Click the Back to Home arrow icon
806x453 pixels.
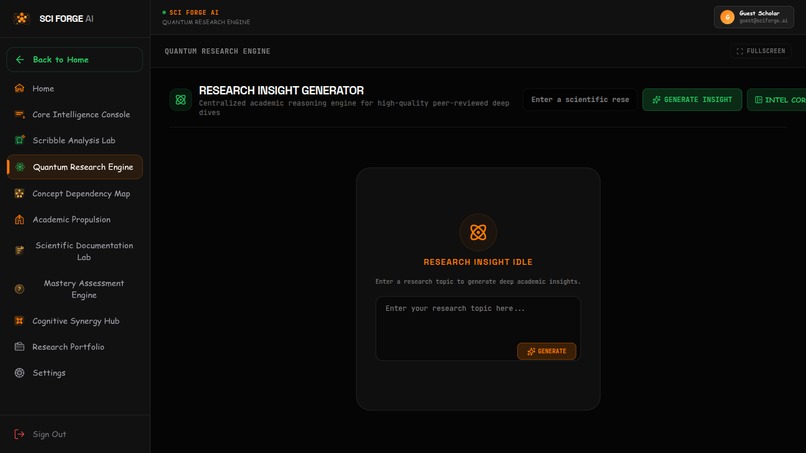point(20,60)
